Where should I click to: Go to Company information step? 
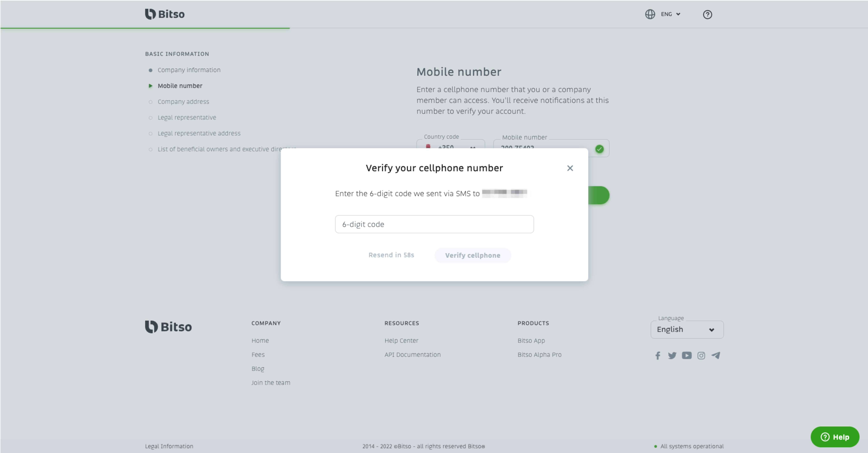(189, 70)
